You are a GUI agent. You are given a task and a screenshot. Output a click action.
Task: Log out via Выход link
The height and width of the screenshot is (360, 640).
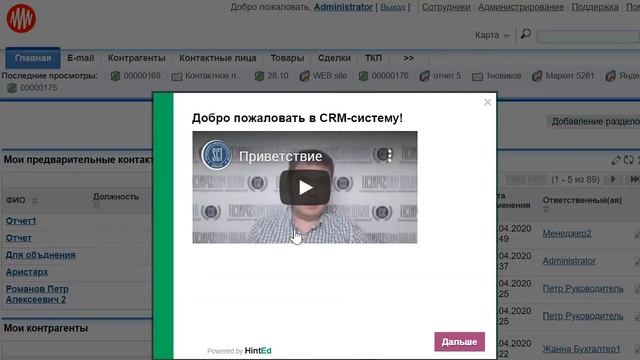[x=393, y=7]
